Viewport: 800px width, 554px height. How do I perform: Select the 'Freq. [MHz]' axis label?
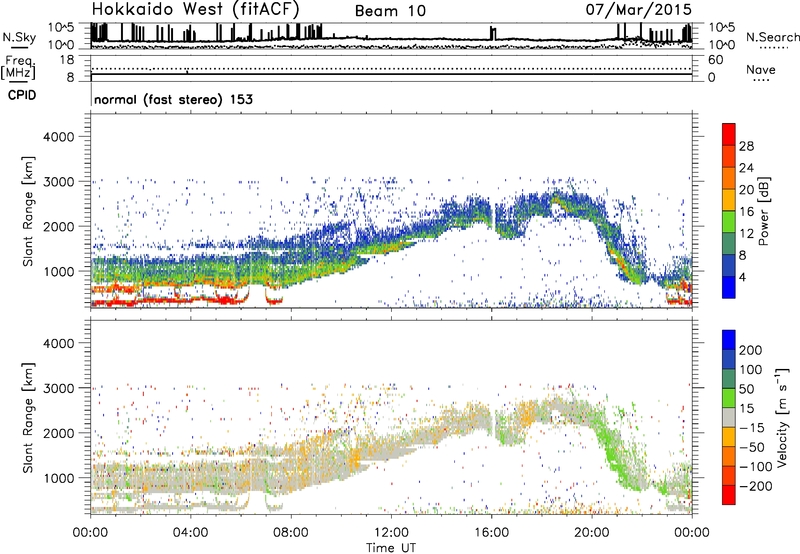tap(18, 67)
